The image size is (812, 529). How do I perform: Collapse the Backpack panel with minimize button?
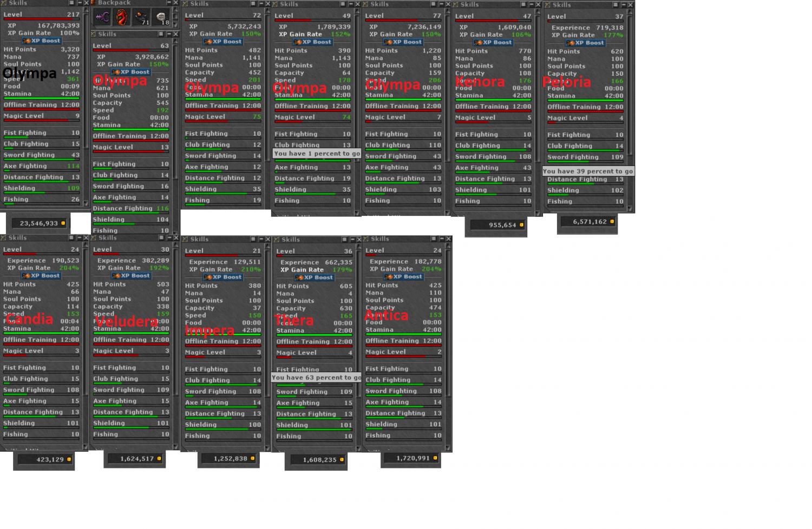click(x=168, y=3)
